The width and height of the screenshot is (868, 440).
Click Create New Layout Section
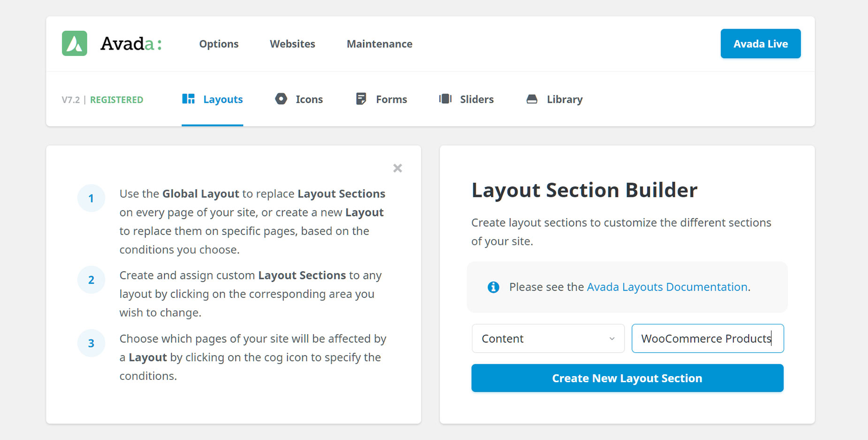point(627,378)
